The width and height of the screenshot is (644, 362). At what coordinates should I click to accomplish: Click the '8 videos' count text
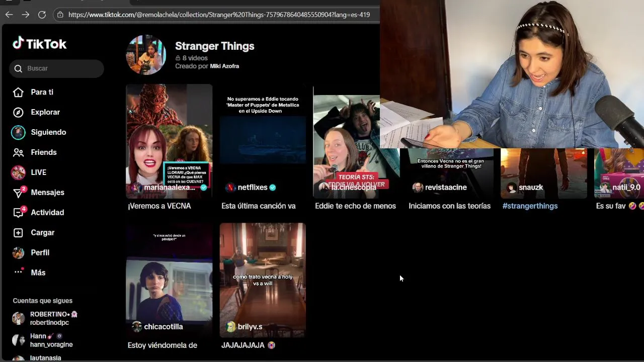point(195,58)
